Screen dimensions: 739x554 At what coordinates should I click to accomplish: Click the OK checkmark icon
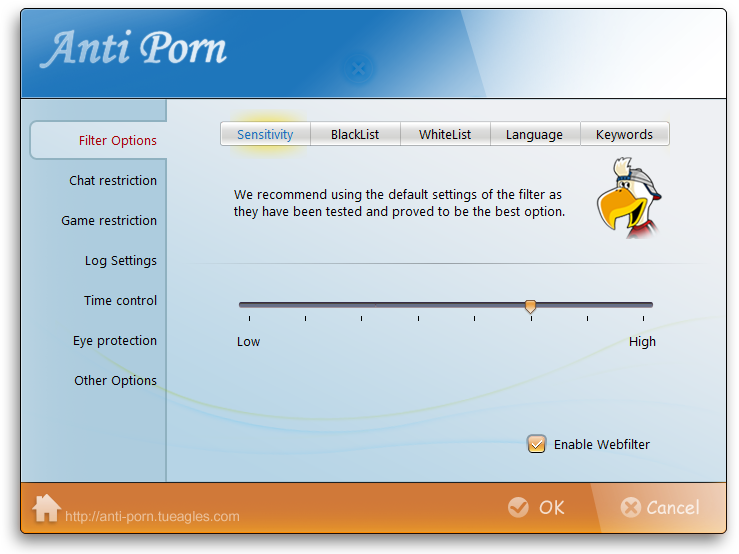pyautogui.click(x=518, y=508)
